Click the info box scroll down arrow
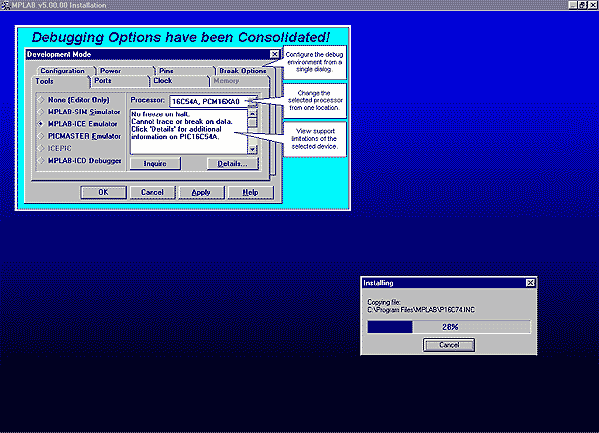This screenshot has width=599, height=433. click(x=252, y=149)
